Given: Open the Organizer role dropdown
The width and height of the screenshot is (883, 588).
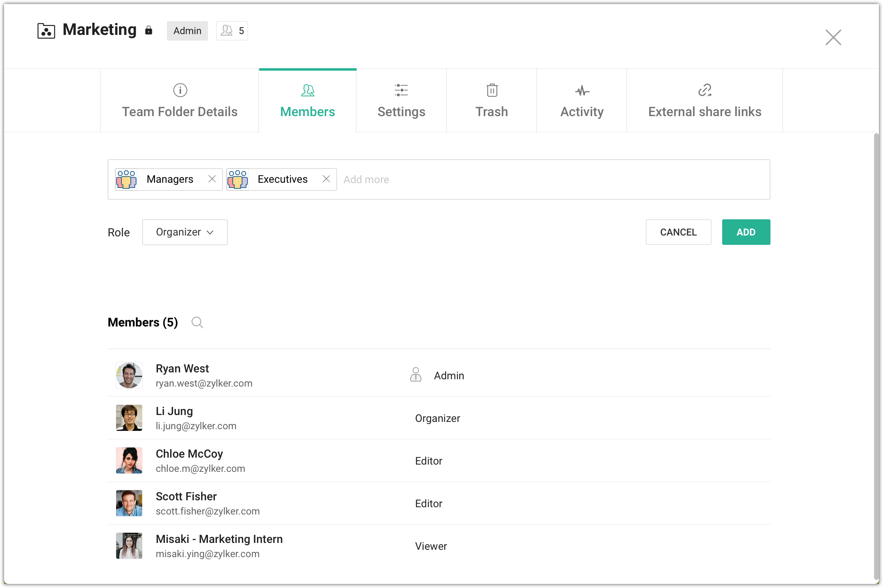Looking at the screenshot, I should tap(185, 232).
